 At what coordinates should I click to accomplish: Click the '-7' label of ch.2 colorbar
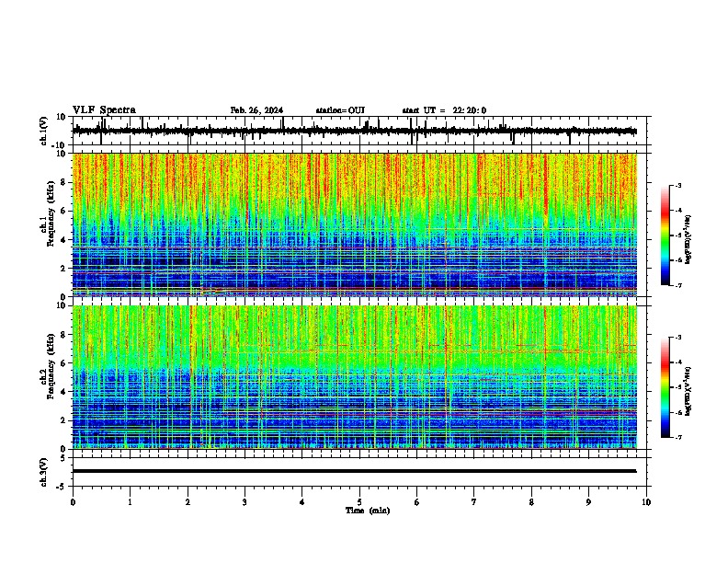tap(677, 438)
